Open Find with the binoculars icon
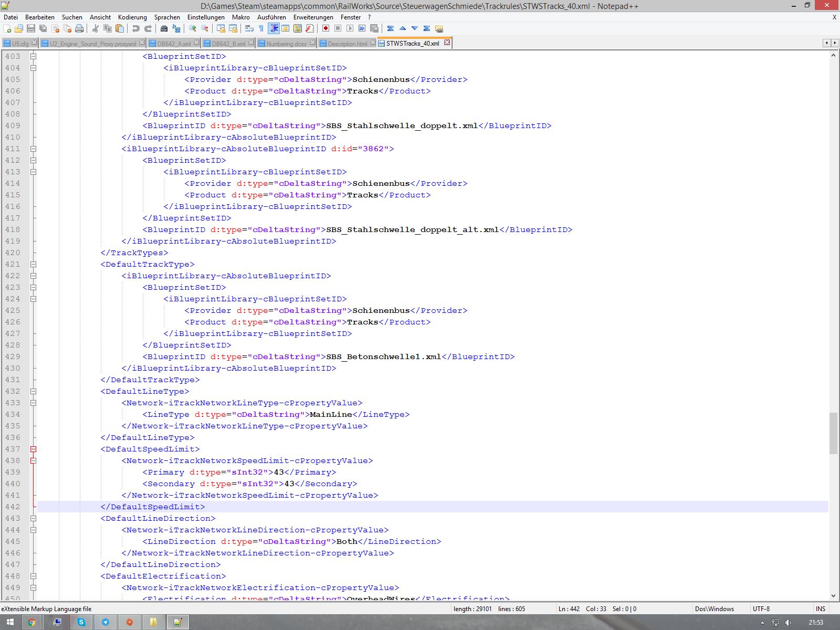The image size is (840, 630). (x=164, y=28)
